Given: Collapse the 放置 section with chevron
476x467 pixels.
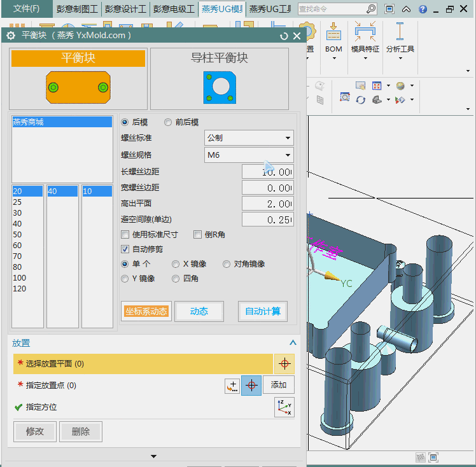Looking at the screenshot, I should pyautogui.click(x=293, y=342).
